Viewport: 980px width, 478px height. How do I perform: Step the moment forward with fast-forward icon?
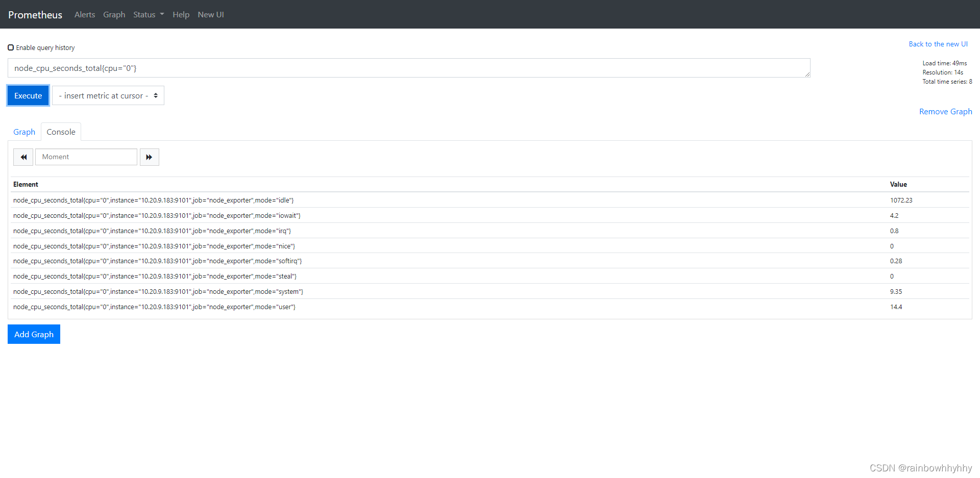click(x=150, y=157)
